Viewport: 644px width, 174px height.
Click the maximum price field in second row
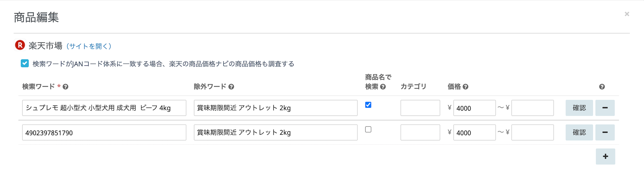click(532, 133)
